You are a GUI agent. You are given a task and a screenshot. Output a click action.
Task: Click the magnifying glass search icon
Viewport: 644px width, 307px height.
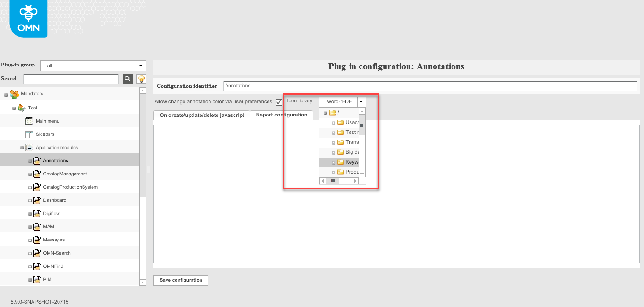127,79
